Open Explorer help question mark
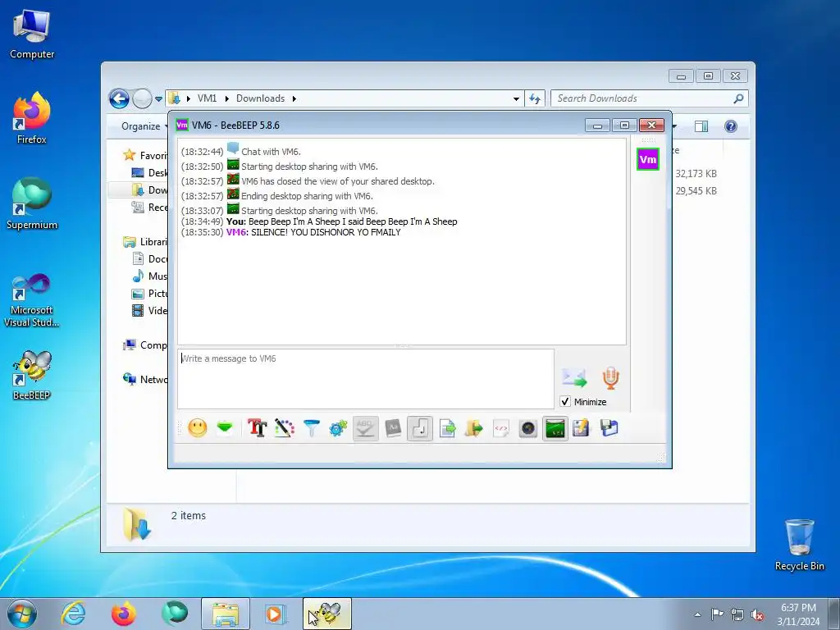 pos(731,126)
